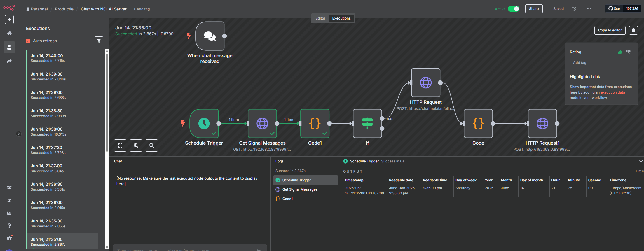The width and height of the screenshot is (644, 251).
Task: Select the Schedule Trigger node
Action: click(204, 123)
